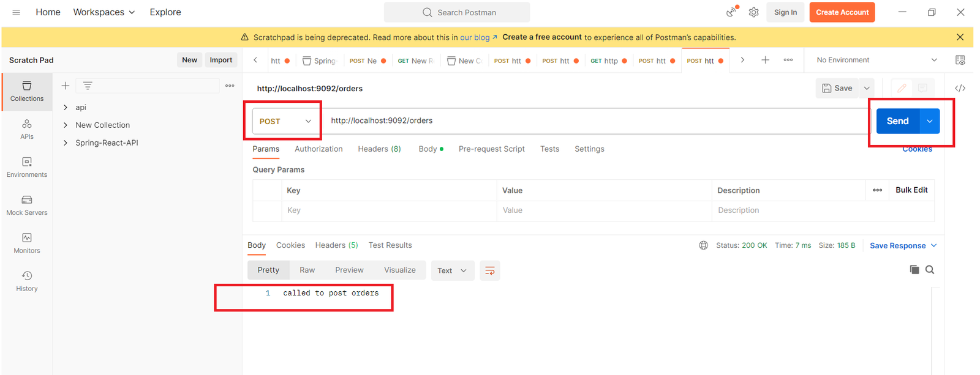
Task: Click Bulk Edit in query params
Action: coord(911,190)
